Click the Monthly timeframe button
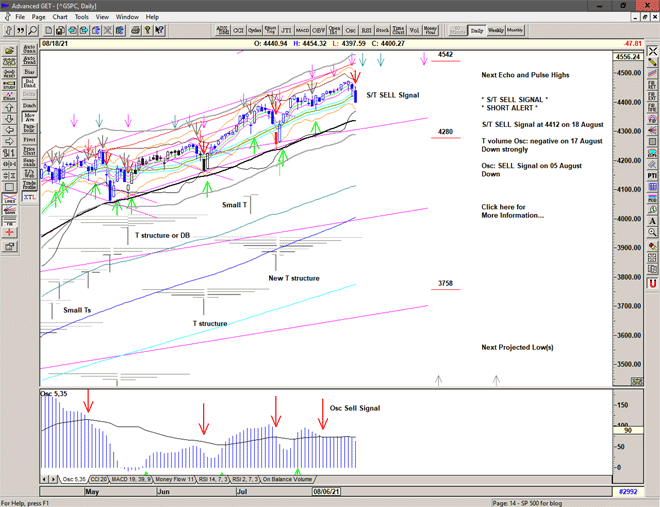 click(515, 31)
